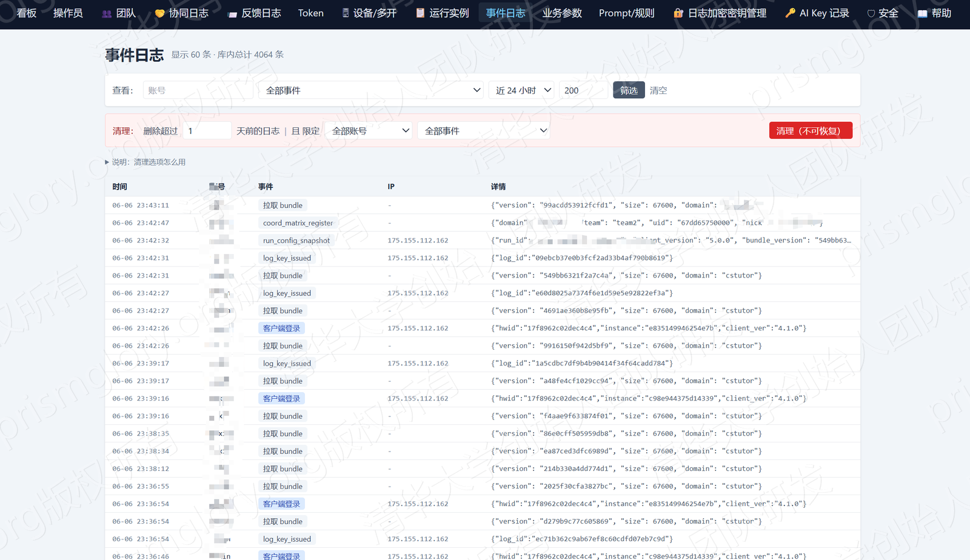Select the 事件日志 tab
The image size is (970, 560).
pyautogui.click(x=506, y=13)
